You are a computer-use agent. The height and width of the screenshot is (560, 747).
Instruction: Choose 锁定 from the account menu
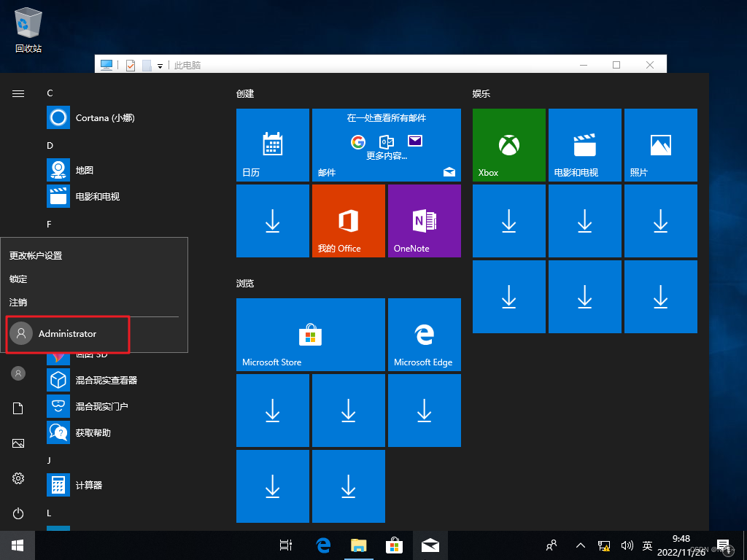18,279
